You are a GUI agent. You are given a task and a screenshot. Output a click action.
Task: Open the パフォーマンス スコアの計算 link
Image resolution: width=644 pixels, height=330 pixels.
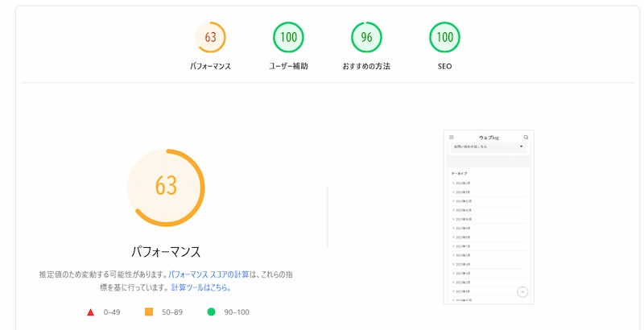[x=208, y=274]
